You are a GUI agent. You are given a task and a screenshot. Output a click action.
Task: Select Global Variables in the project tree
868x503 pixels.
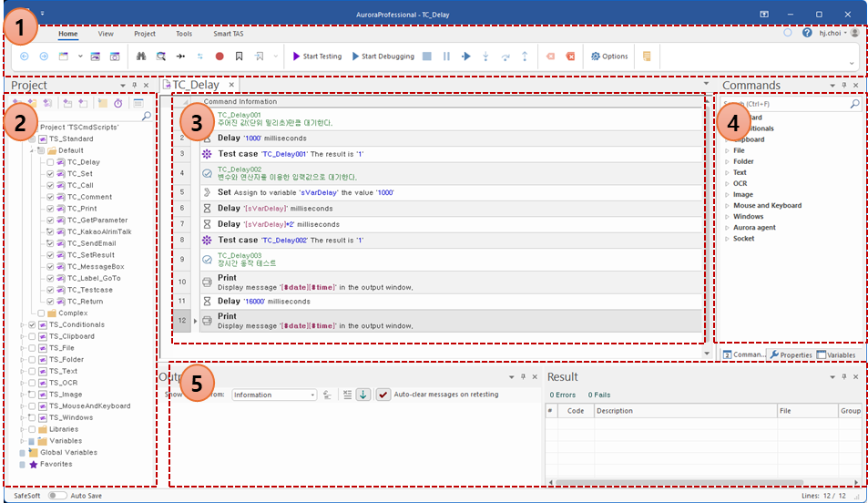(68, 453)
